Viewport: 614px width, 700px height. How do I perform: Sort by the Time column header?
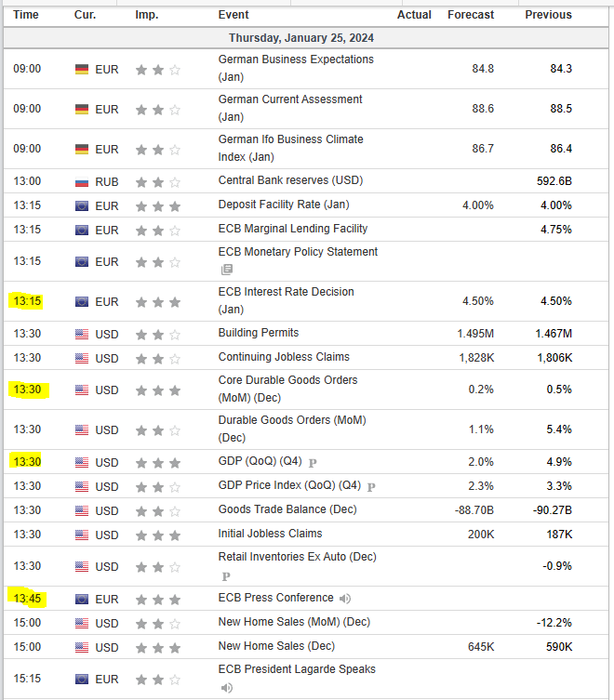26,15
